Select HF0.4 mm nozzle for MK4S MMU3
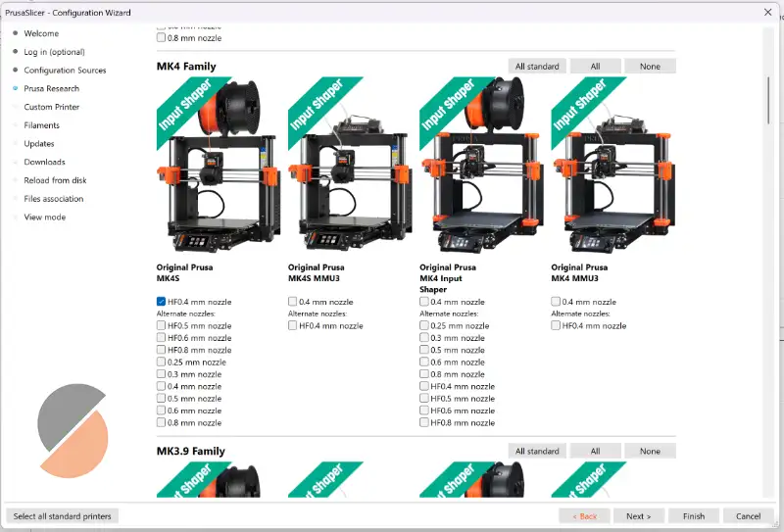The width and height of the screenshot is (784, 532). coord(292,325)
